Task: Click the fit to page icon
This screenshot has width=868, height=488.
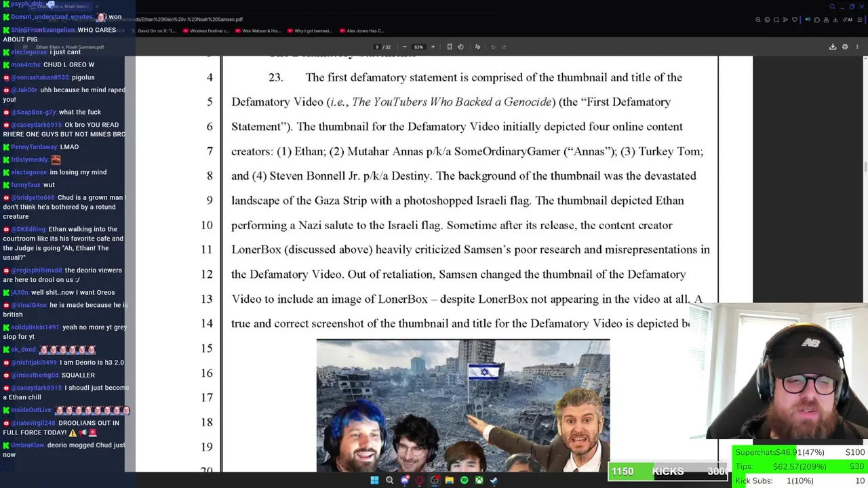Action: pos(450,47)
